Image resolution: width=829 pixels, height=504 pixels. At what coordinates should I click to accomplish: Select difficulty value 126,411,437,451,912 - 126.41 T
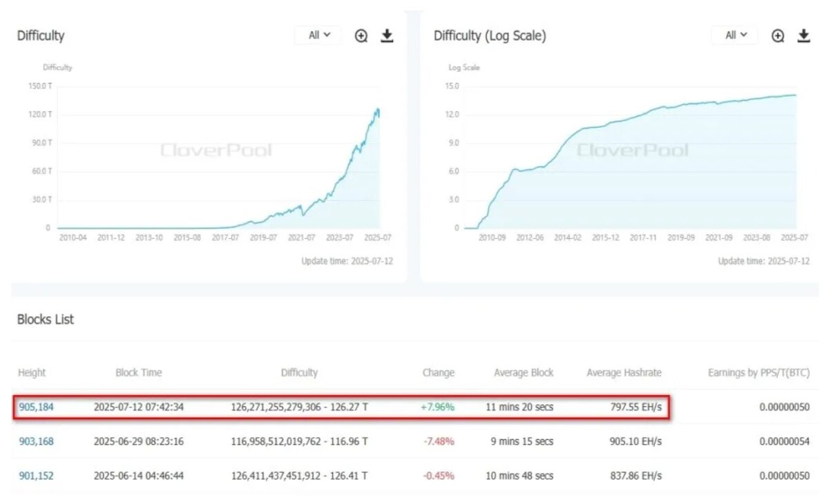[x=299, y=476]
